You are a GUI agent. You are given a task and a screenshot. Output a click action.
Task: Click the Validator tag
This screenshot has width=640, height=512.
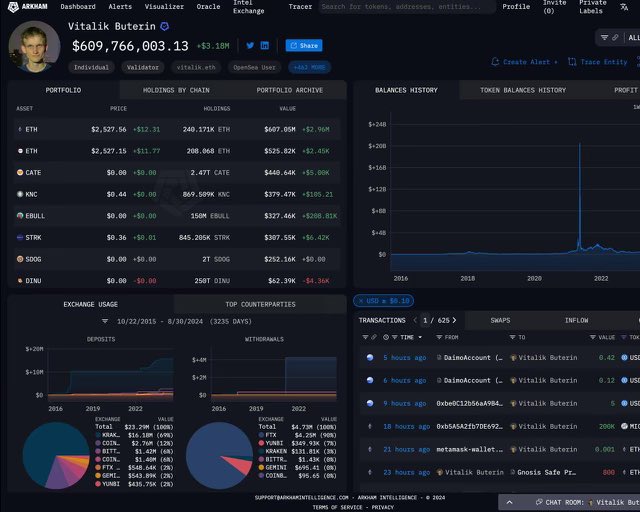pyautogui.click(x=142, y=67)
